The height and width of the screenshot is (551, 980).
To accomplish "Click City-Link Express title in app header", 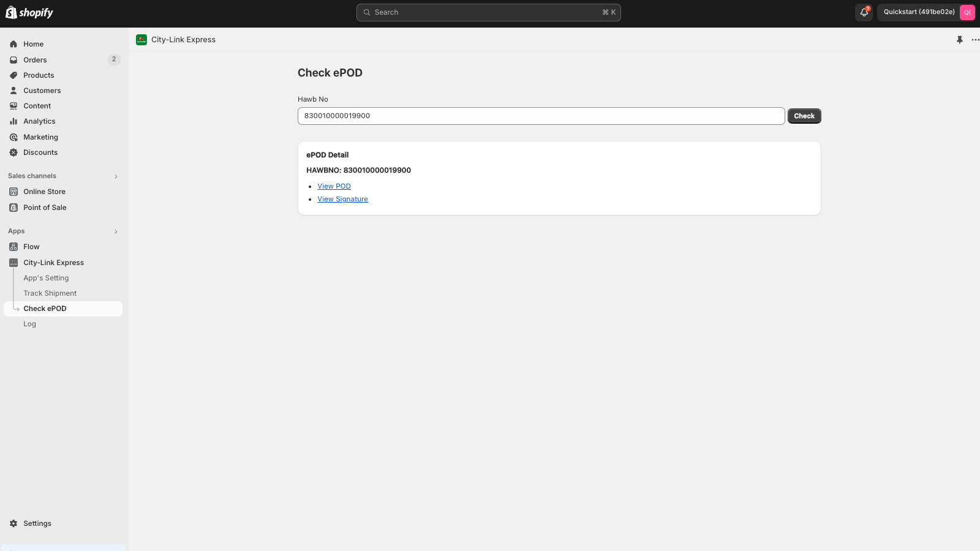I will coord(183,40).
